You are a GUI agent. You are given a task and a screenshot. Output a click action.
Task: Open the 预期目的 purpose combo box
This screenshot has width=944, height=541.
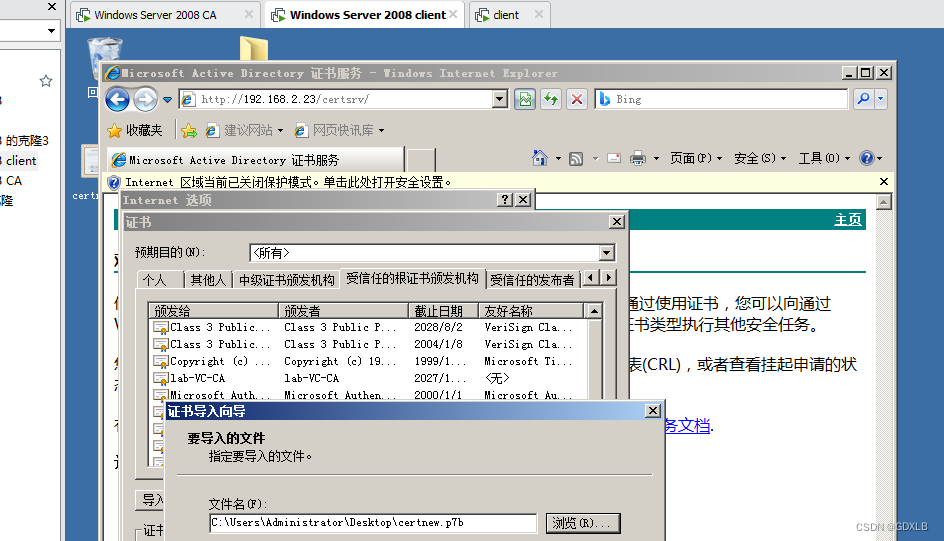(x=432, y=253)
